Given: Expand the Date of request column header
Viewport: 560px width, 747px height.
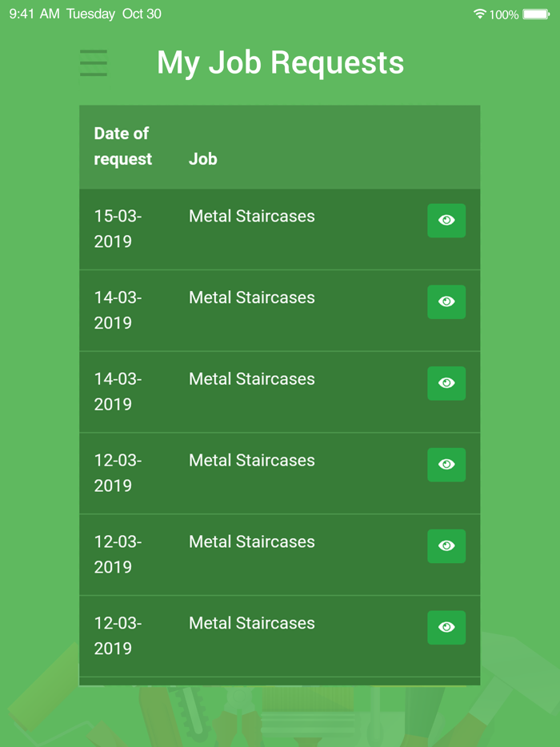Looking at the screenshot, I should point(122,146).
